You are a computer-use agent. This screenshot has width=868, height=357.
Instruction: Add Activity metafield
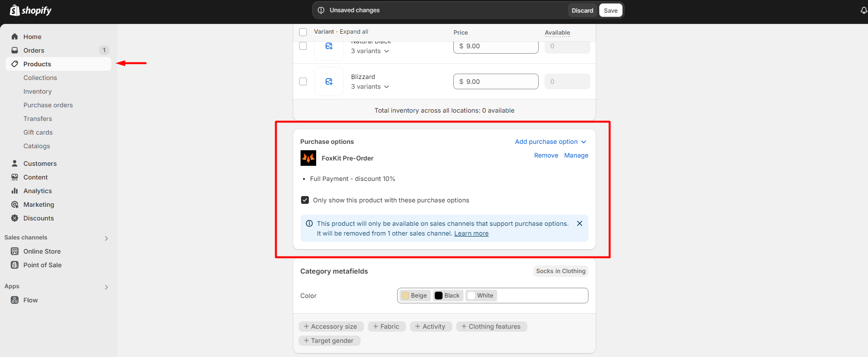pyautogui.click(x=431, y=327)
